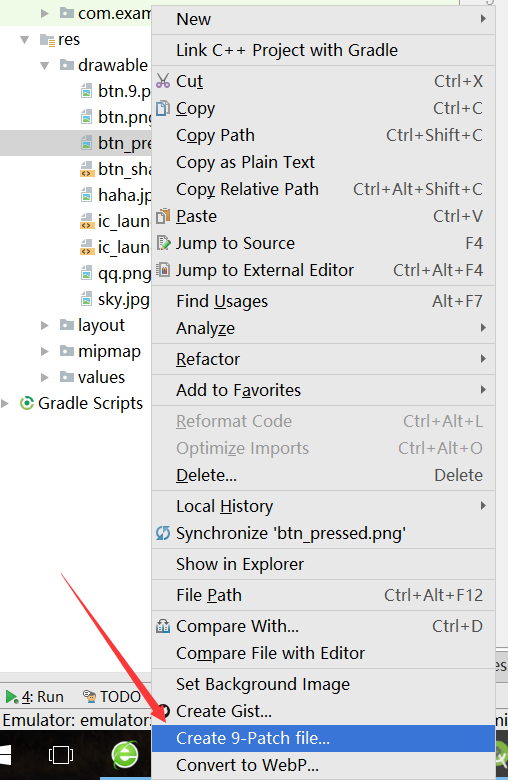Select the ic_laun file above qq.png
Image resolution: width=508 pixels, height=780 pixels.
tap(114, 247)
